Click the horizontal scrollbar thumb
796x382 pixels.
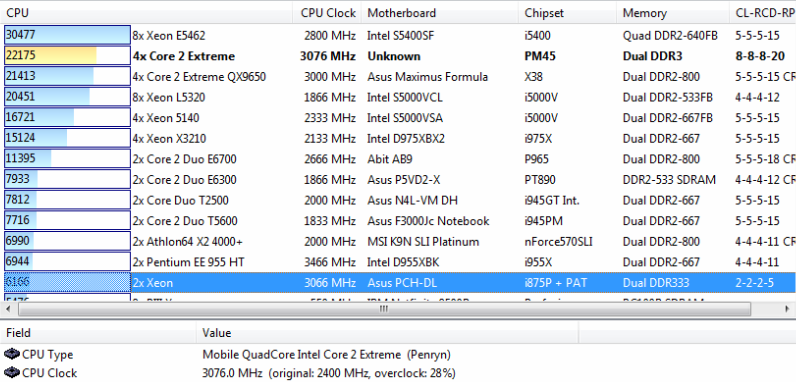click(x=384, y=309)
